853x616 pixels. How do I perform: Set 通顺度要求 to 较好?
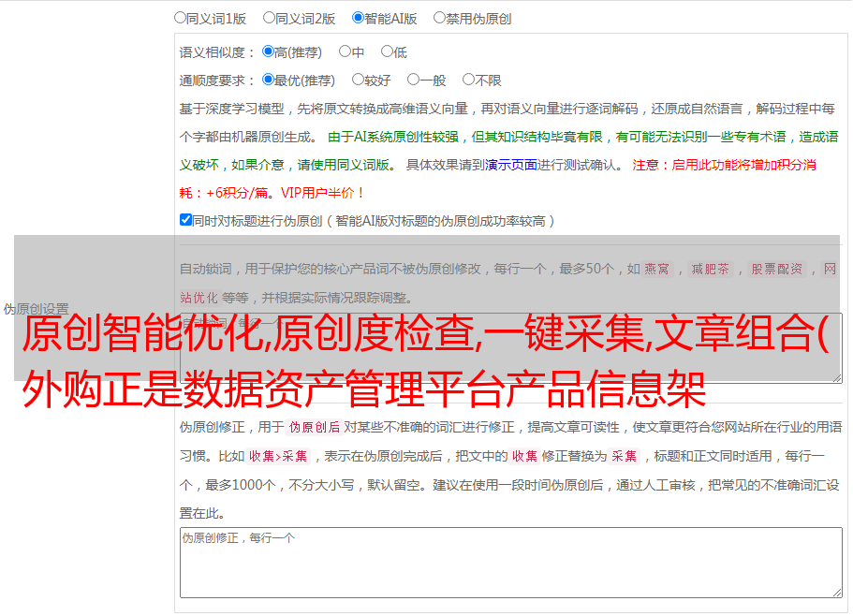point(358,80)
